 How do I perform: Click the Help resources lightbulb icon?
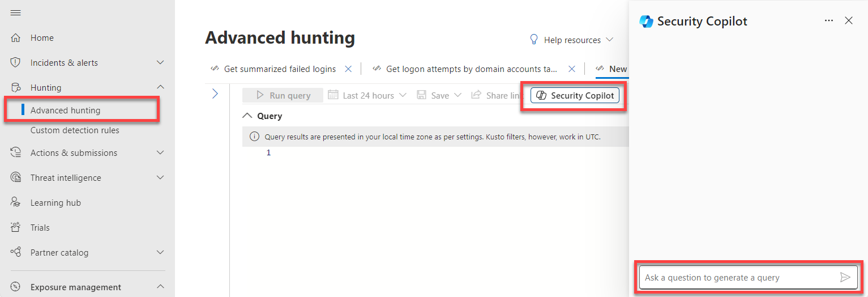point(533,40)
